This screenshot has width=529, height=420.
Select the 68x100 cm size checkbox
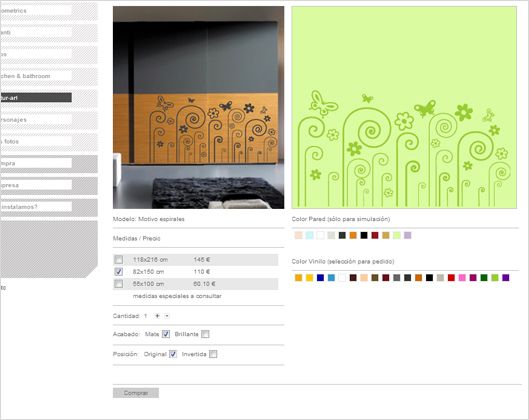(x=118, y=284)
